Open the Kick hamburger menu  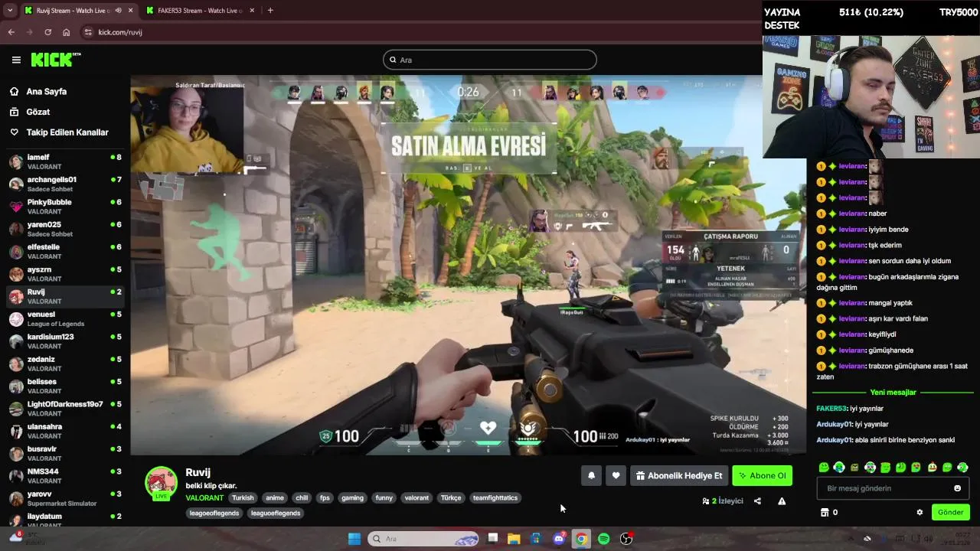coord(16,60)
